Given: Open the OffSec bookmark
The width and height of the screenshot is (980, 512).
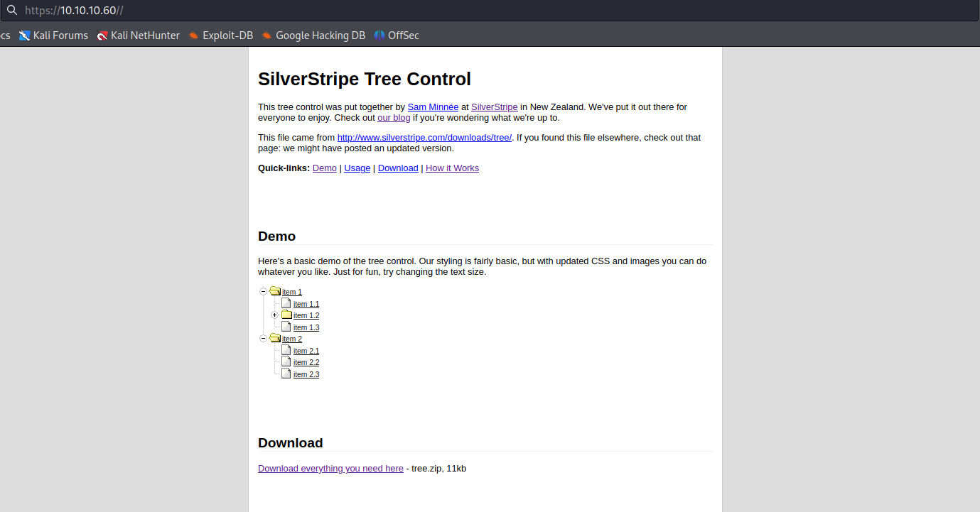Looking at the screenshot, I should tap(397, 35).
